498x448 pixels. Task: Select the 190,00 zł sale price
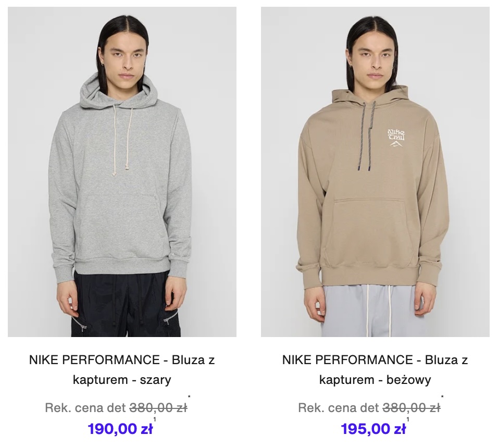120,429
